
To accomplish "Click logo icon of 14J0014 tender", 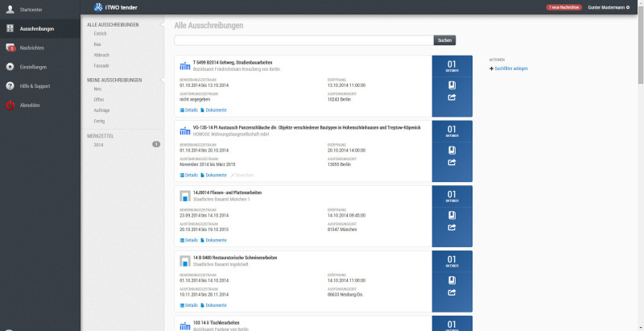I will (x=185, y=197).
